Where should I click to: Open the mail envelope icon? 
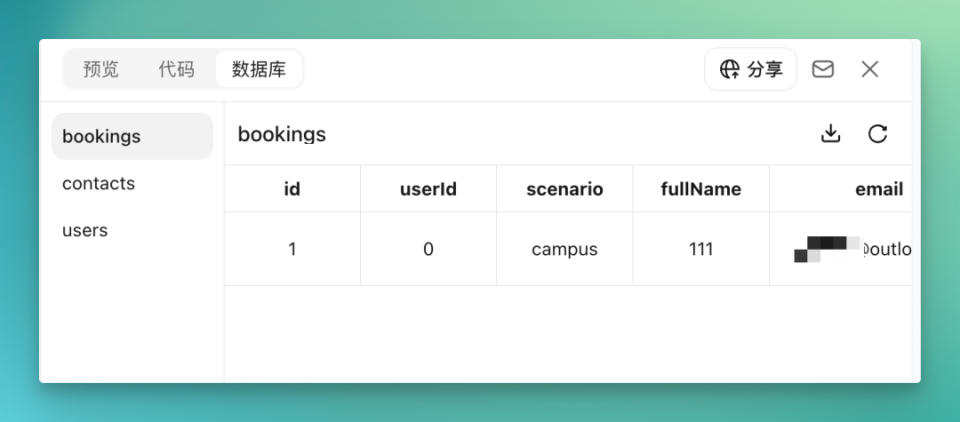822,69
